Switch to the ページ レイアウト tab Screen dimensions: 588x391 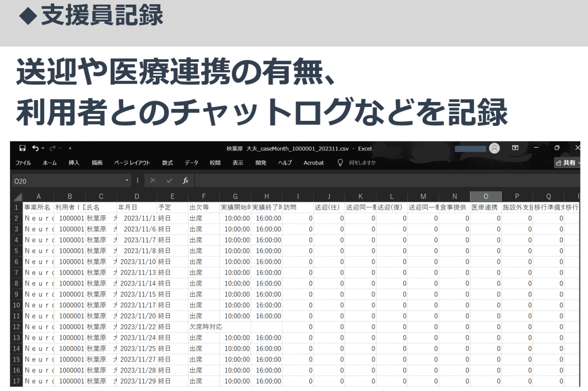(132, 163)
